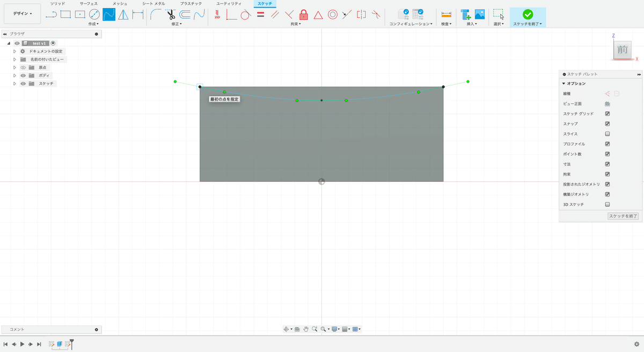Open the 修正 dropdown menu
The height and width of the screenshot is (352, 644).
pos(177,24)
